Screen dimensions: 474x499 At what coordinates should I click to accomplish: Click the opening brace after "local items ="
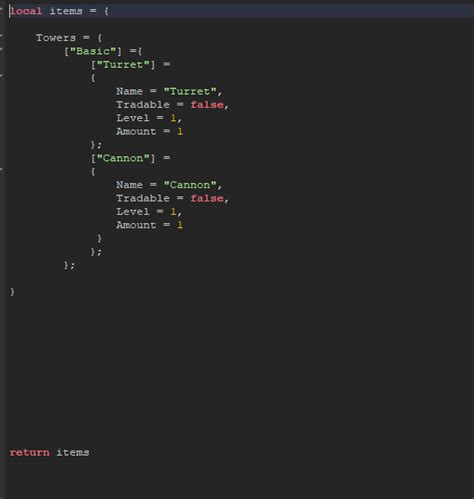106,11
